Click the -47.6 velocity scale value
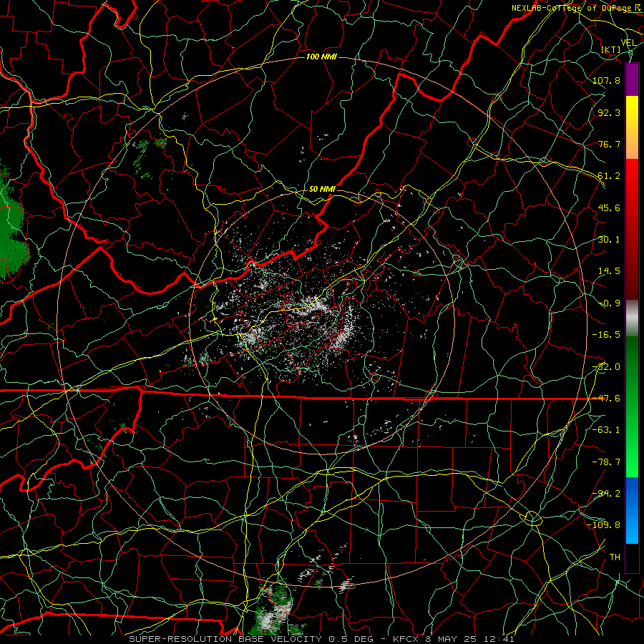Screen dimensions: 644x644 pos(606,399)
